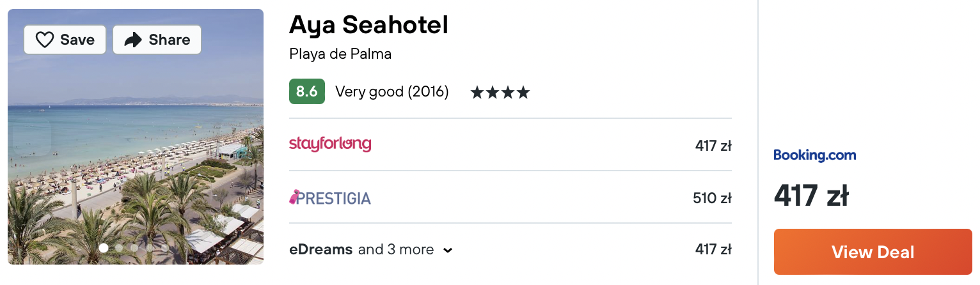This screenshot has height=285, width=980.
Task: Click the heart icon to save hotel
Action: pyautogui.click(x=45, y=40)
